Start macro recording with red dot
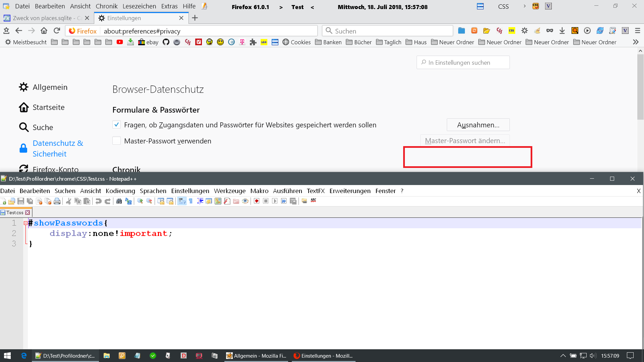Screen dimensions: 644x362 click(x=257, y=201)
